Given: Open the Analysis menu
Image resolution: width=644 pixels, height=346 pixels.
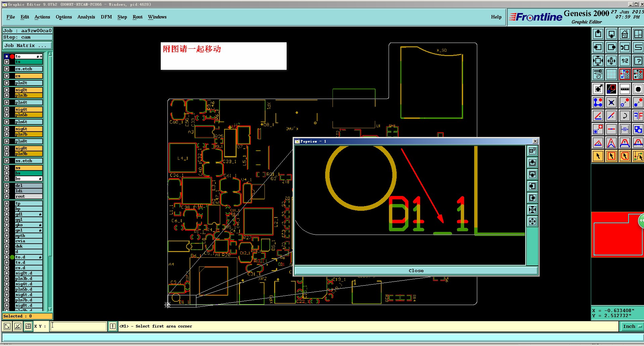Looking at the screenshot, I should pyautogui.click(x=86, y=17).
